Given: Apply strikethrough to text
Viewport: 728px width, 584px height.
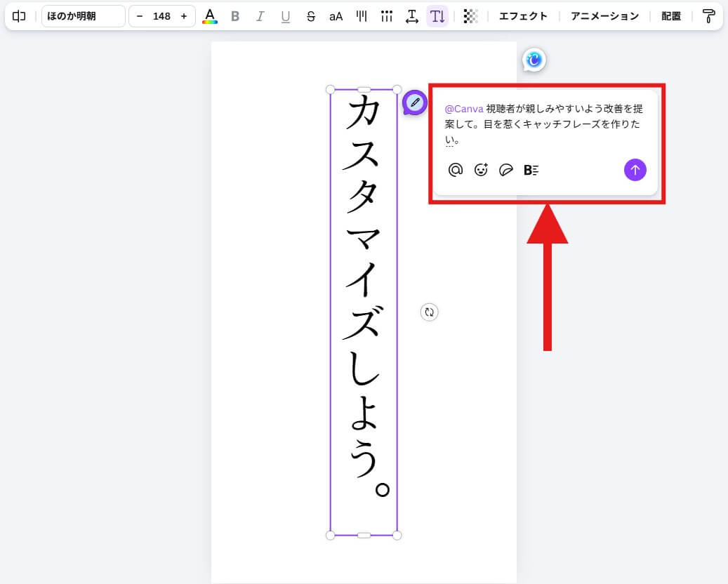Looking at the screenshot, I should [310, 16].
